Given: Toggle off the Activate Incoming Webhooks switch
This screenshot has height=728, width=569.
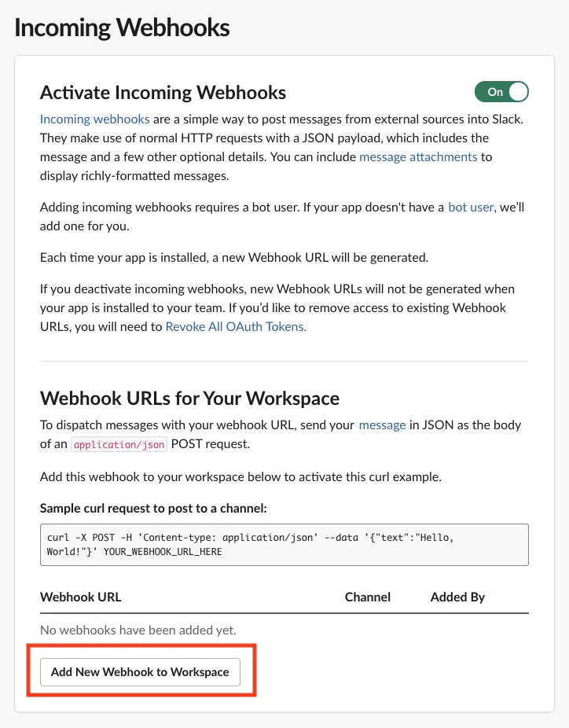Looking at the screenshot, I should (501, 92).
